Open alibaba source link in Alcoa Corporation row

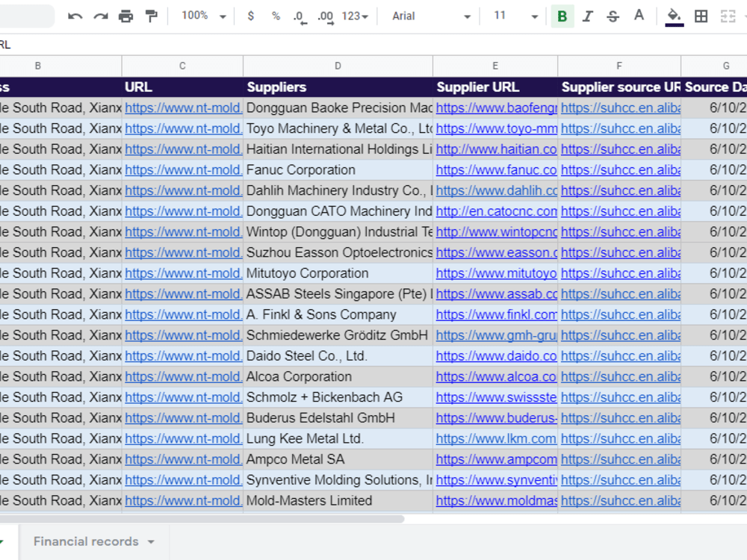tap(621, 376)
